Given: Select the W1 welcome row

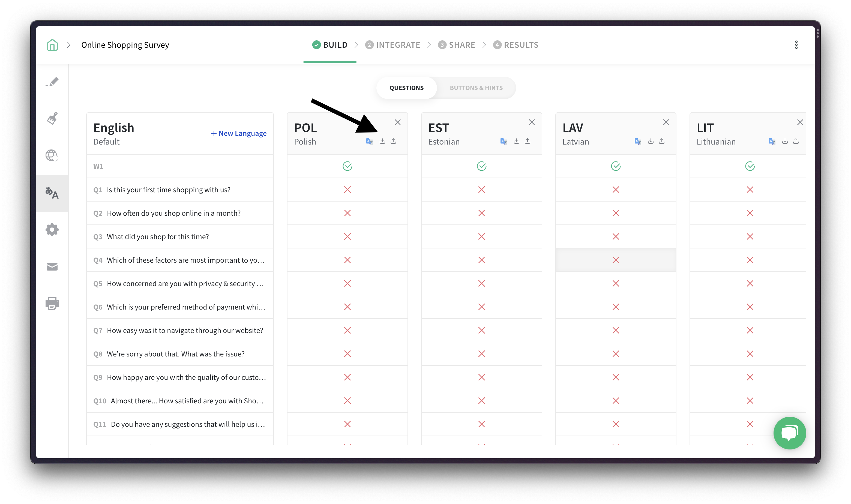Looking at the screenshot, I should [x=180, y=166].
